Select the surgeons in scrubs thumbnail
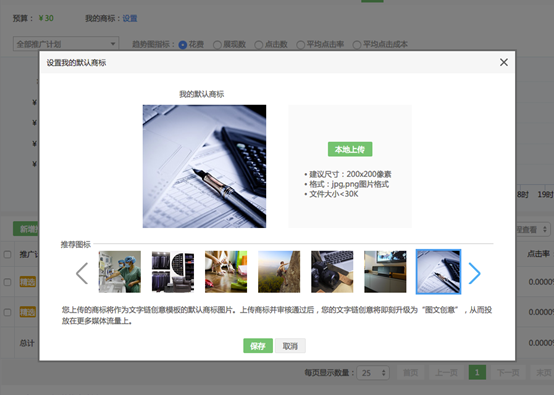Screen dimensions: 554x395 (120, 272)
